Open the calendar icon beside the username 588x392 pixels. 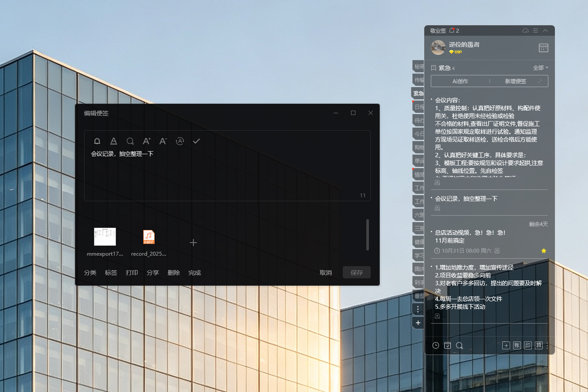[544, 48]
